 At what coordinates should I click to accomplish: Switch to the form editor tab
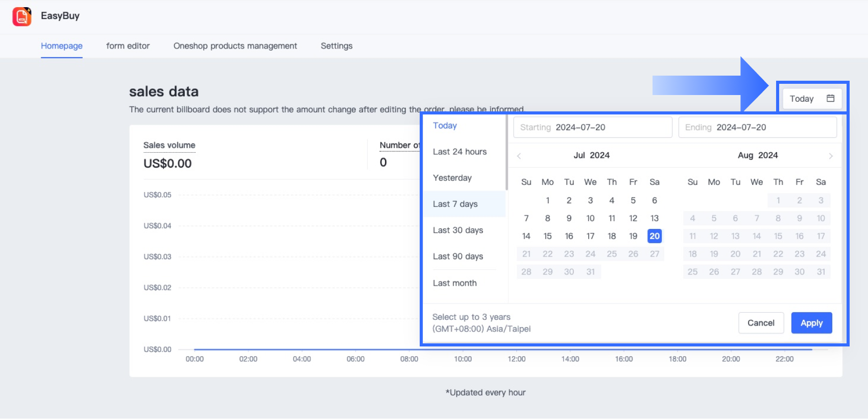tap(128, 46)
